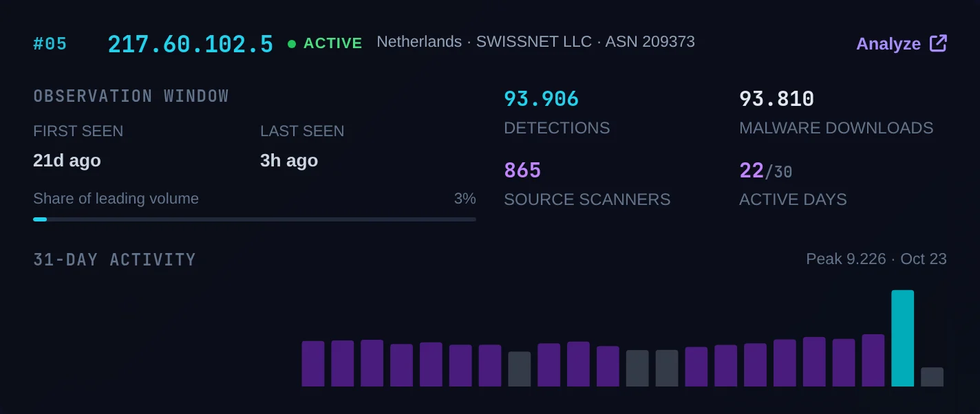
Task: Open the Analyze link
Action: 902,43
